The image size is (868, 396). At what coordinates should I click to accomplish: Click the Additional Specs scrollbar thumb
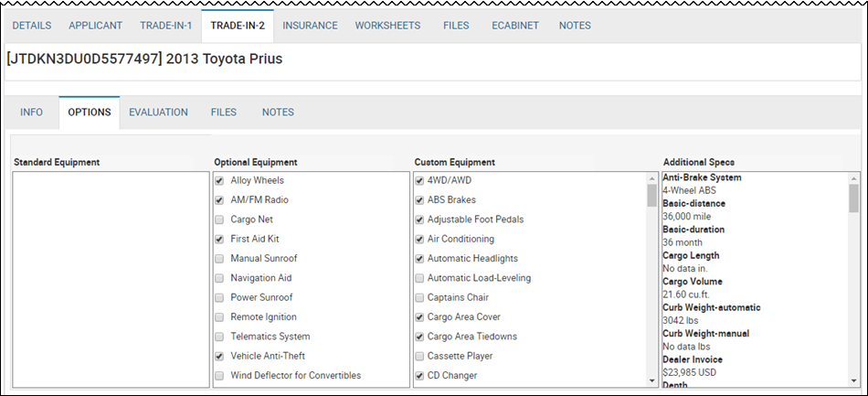(853, 198)
